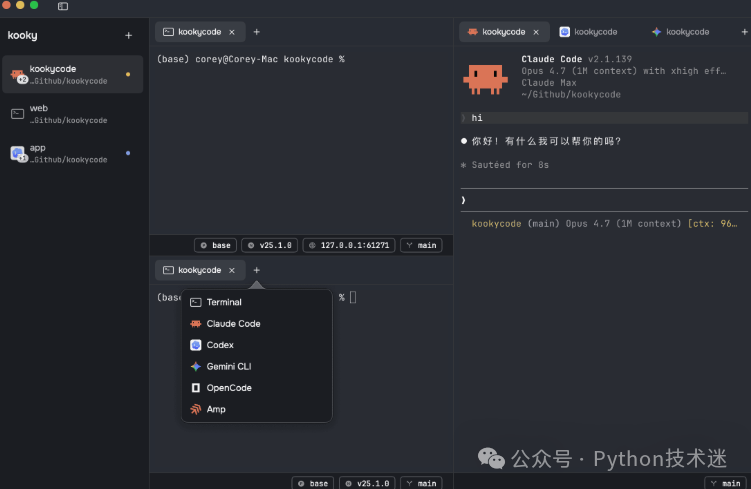Close the Claude Code kookycode tab
751x489 pixels.
(536, 32)
